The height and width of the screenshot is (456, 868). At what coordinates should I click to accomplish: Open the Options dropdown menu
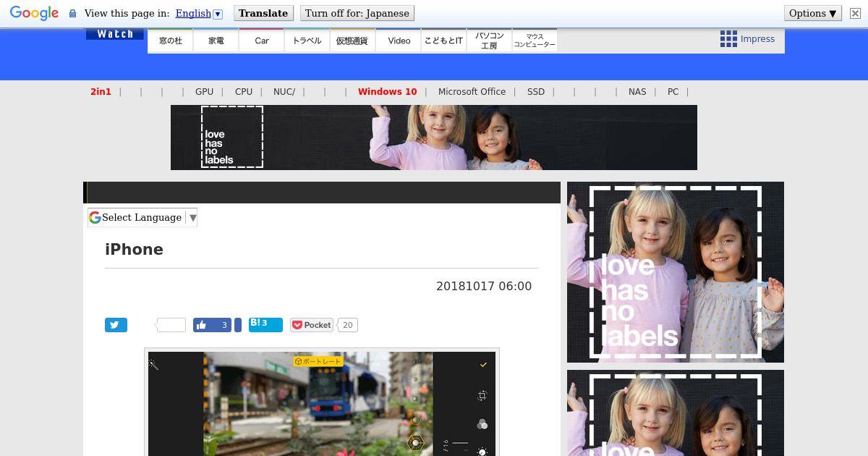tap(813, 13)
